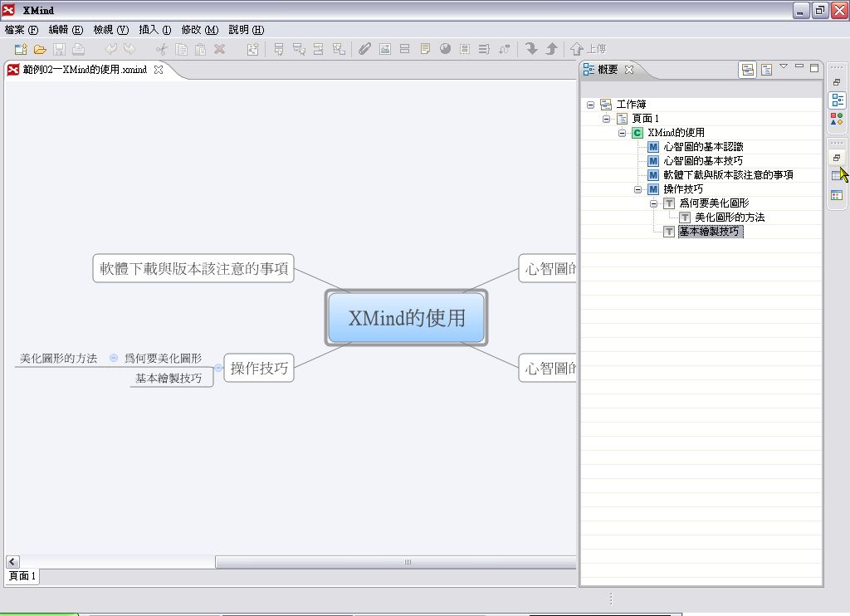This screenshot has width=850, height=616.
Task: Close the 概要 tab
Action: pyautogui.click(x=629, y=70)
